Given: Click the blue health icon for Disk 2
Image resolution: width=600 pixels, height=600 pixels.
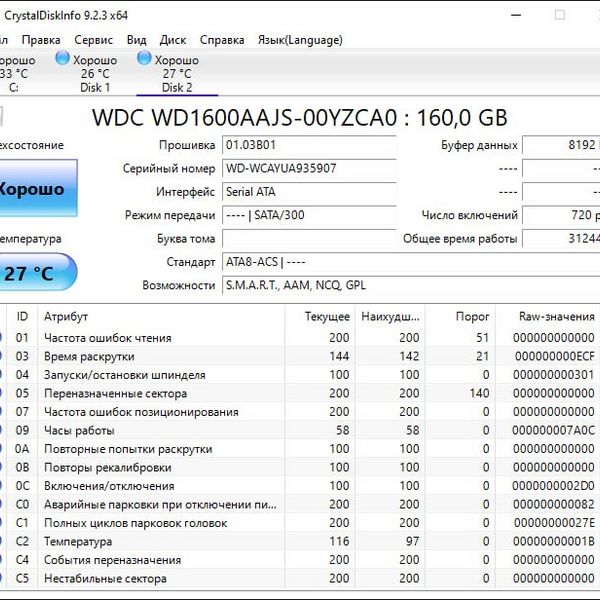Looking at the screenshot, I should [x=144, y=58].
